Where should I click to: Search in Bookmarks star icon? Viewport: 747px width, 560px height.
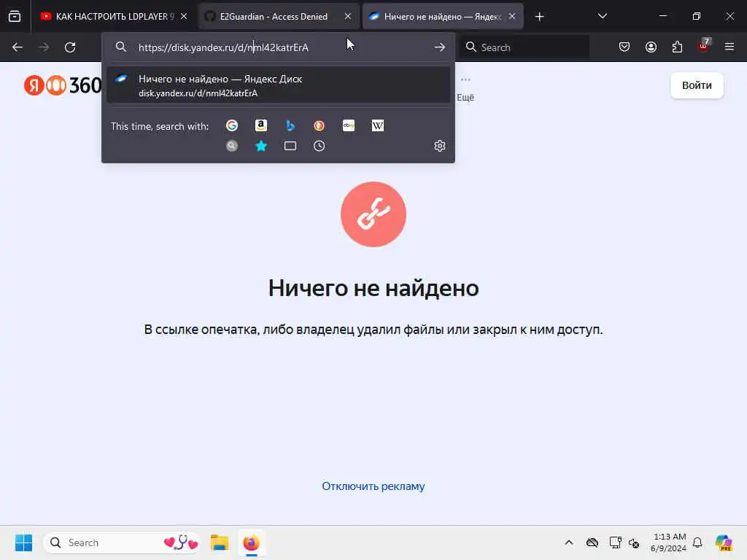click(x=261, y=146)
